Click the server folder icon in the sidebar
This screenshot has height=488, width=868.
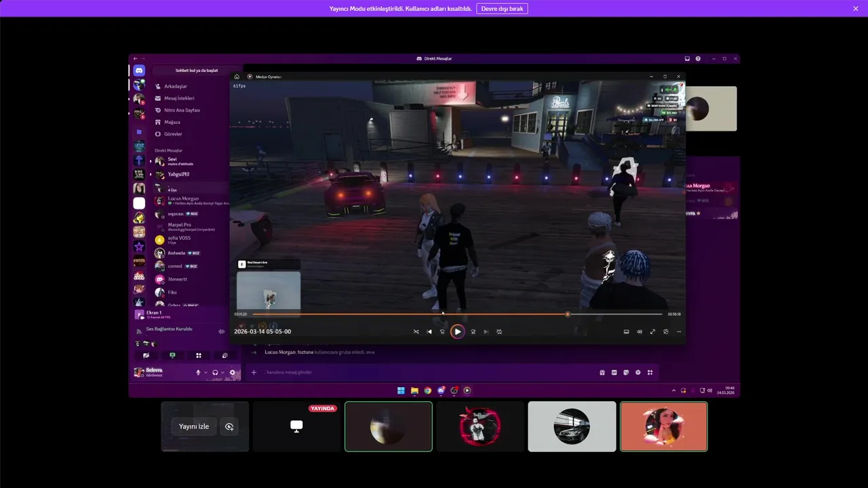click(139, 131)
